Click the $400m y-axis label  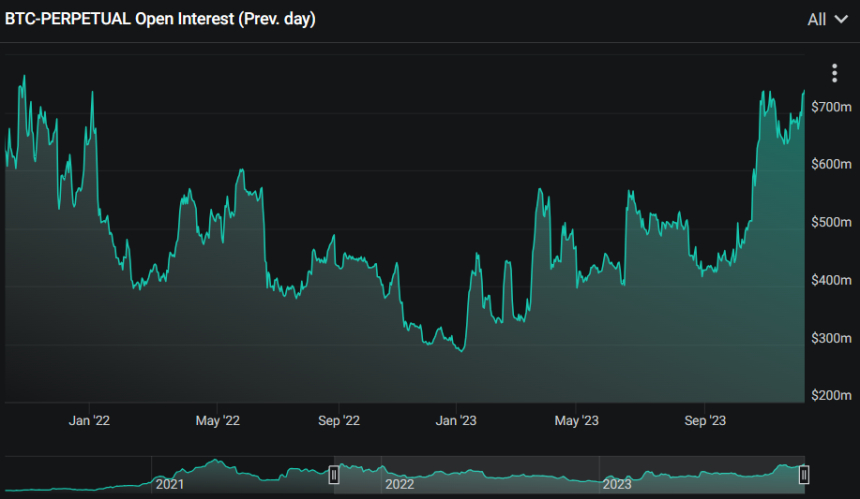coord(832,280)
